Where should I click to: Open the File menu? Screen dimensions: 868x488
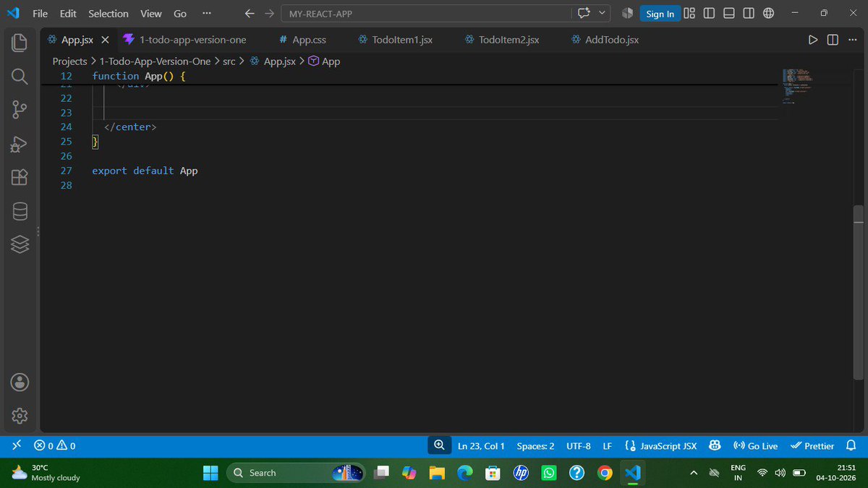click(x=41, y=13)
